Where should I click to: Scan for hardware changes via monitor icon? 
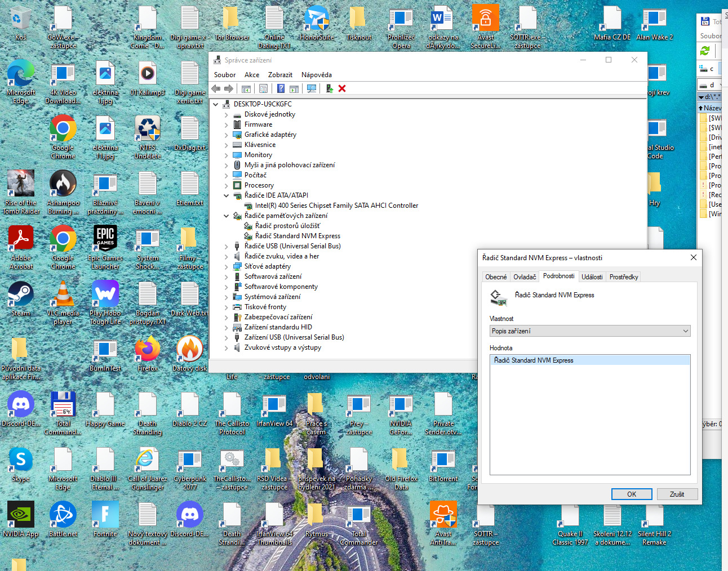(x=312, y=88)
